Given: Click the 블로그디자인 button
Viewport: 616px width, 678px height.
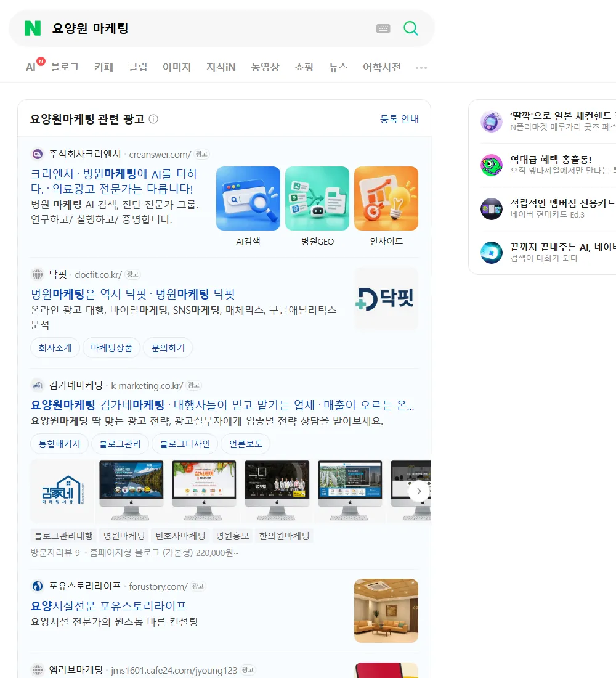Looking at the screenshot, I should [x=185, y=444].
